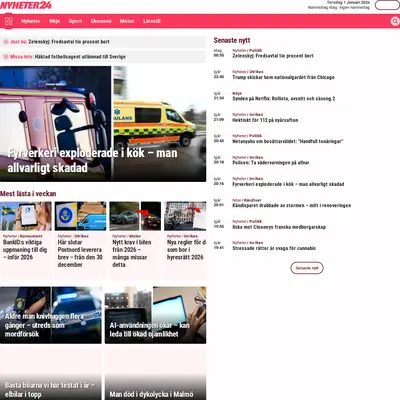Open Polisen: Ta vädervarningen på allvar
Image resolution: width=400 pixels, height=400 pixels.
coord(271,163)
